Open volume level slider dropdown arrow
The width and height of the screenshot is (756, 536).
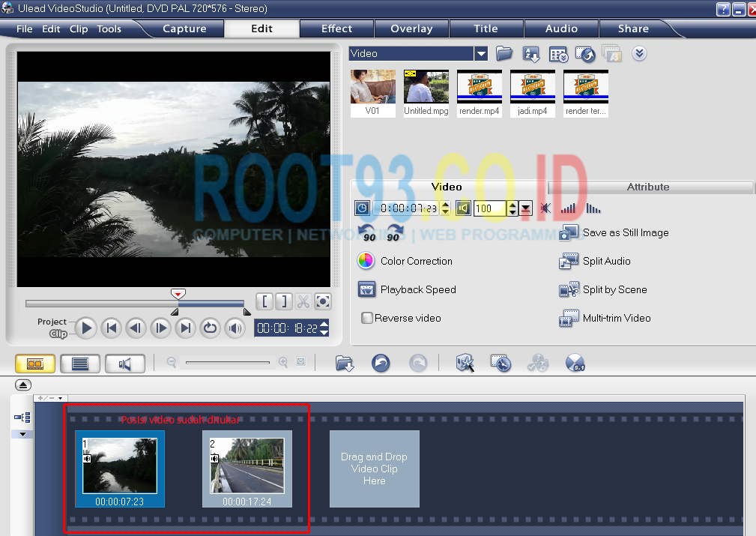[x=525, y=208]
